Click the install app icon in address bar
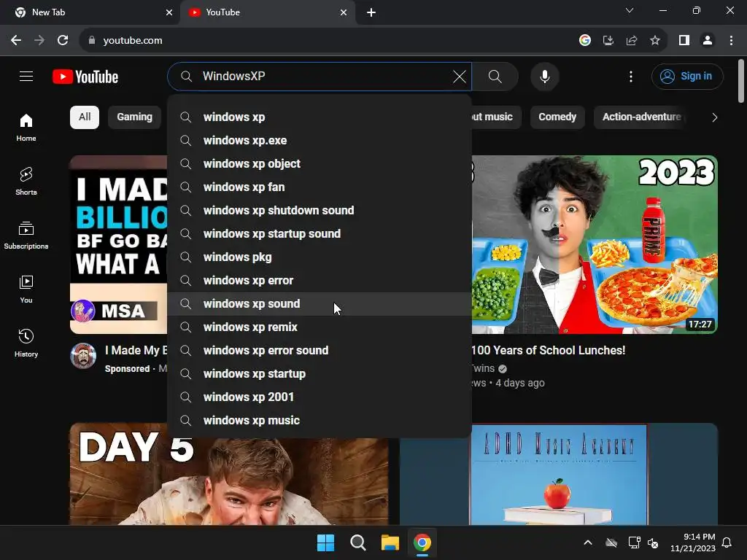 coord(608,41)
